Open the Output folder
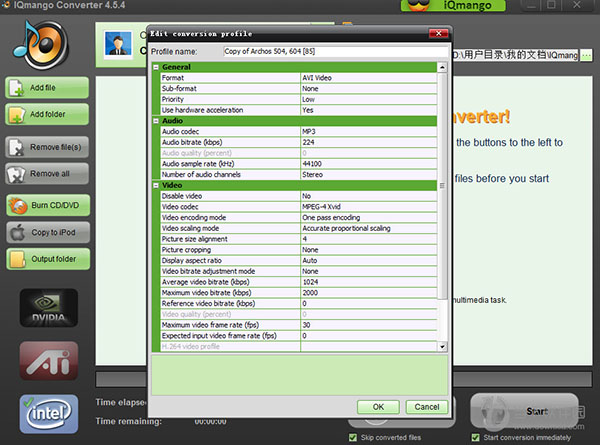The image size is (600, 445). pyautogui.click(x=48, y=259)
